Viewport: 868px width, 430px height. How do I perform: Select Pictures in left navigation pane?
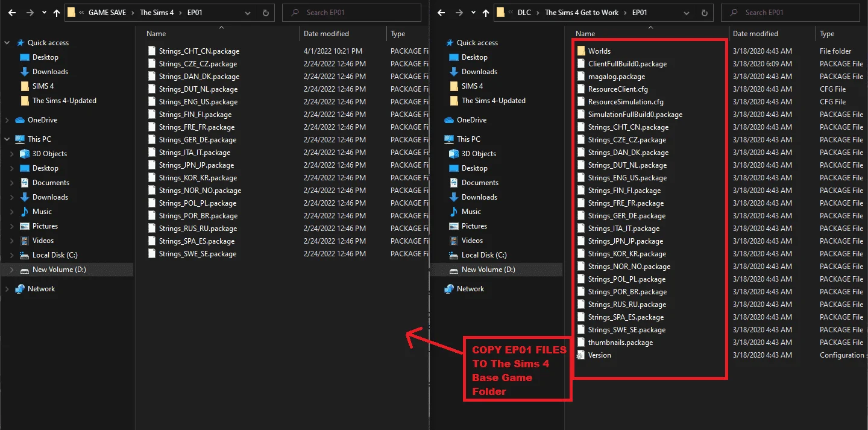45,226
